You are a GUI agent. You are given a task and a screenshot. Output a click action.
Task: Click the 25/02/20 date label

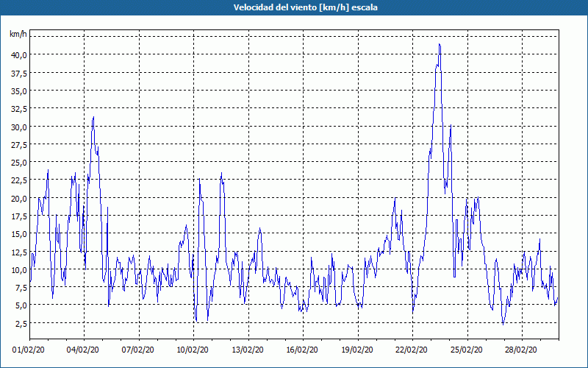tap(467, 350)
